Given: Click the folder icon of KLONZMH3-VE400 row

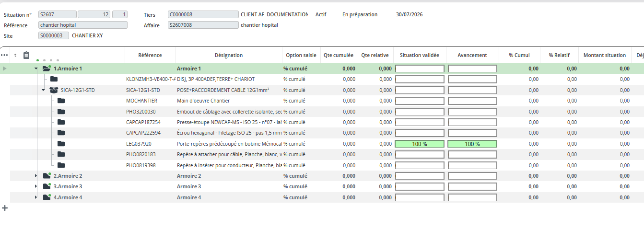Looking at the screenshot, I should click(x=54, y=79).
